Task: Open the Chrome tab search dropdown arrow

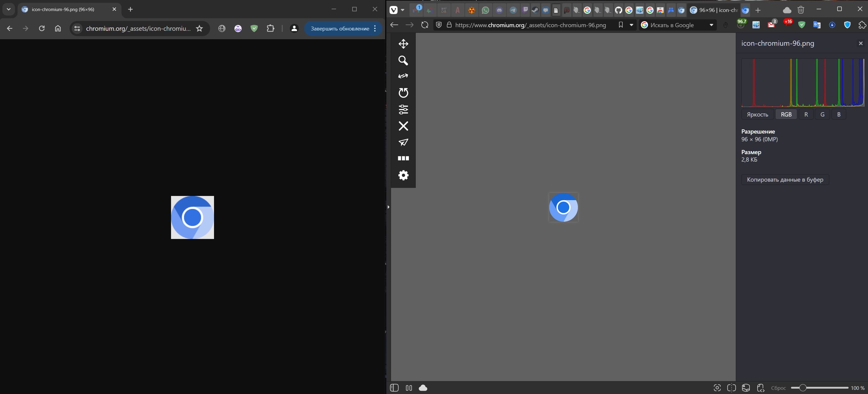Action: pyautogui.click(x=9, y=9)
